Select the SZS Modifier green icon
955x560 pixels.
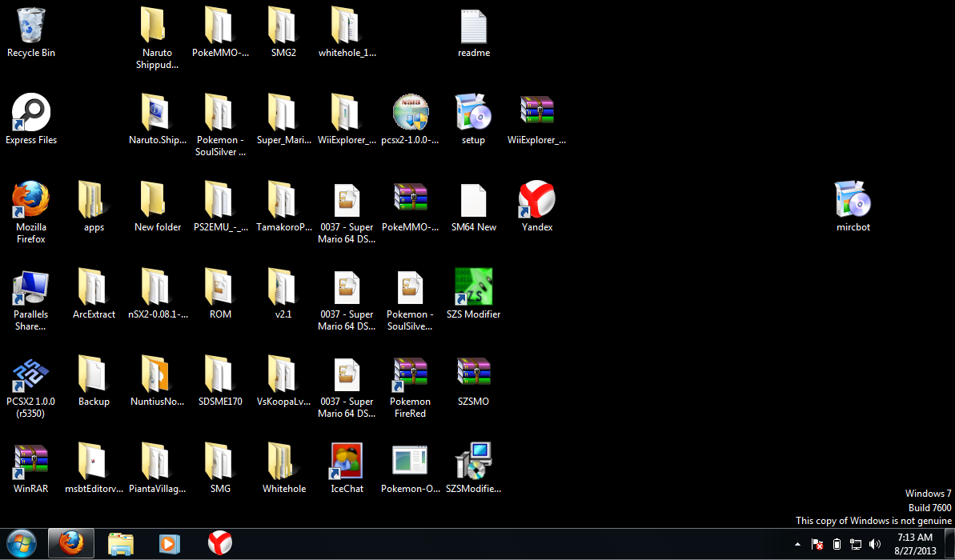coord(473,287)
